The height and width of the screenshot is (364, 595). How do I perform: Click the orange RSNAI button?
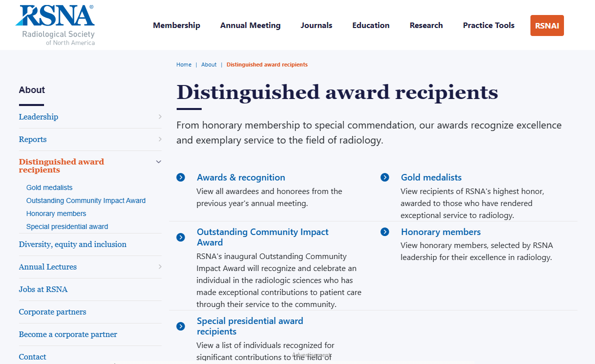[x=547, y=26]
